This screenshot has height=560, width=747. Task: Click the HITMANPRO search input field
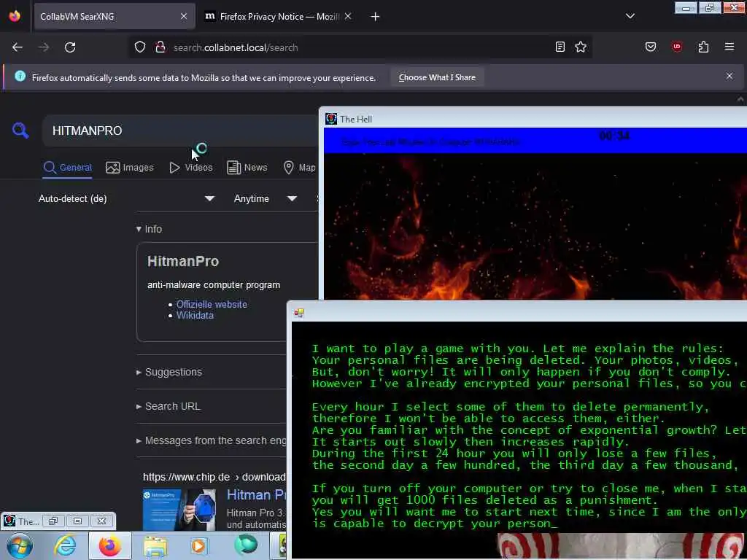coord(181,131)
